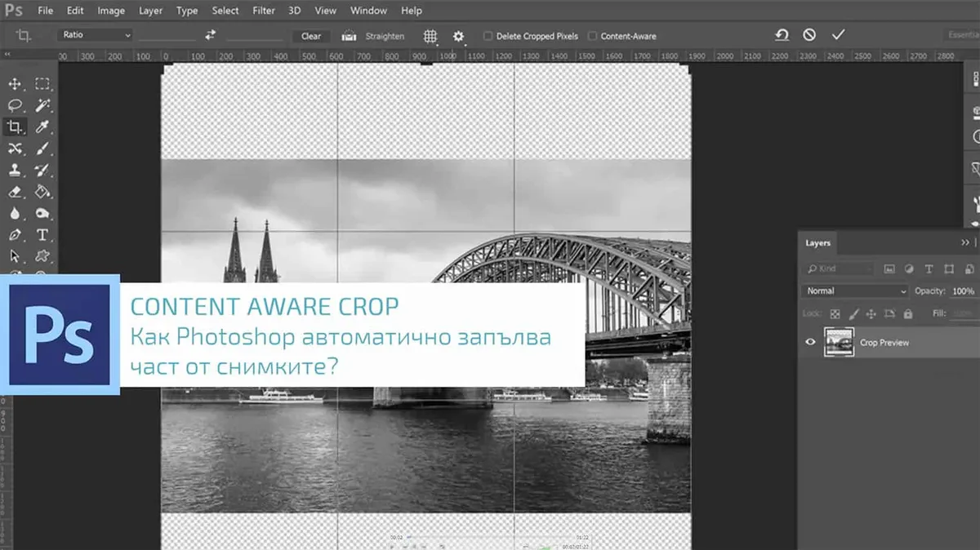Click the Clear button

pyautogui.click(x=311, y=36)
